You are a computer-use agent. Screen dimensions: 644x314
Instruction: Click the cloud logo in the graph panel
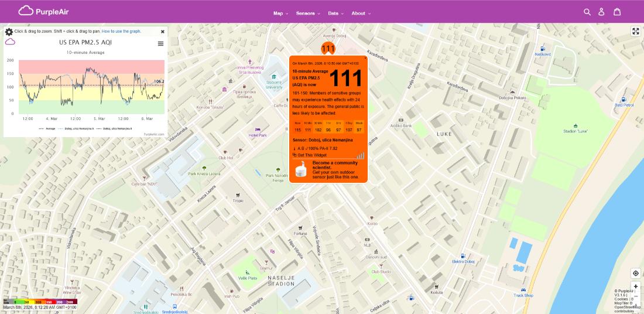11,42
